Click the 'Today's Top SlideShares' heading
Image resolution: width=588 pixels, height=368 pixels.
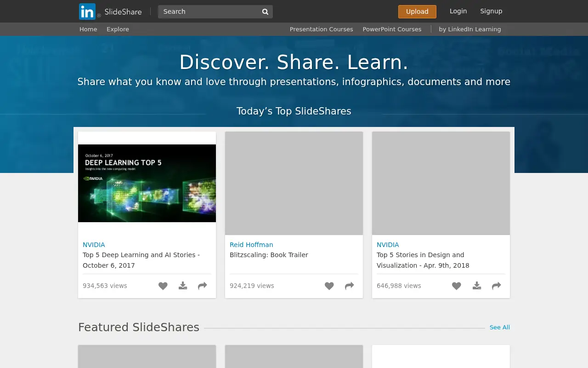[294, 111]
